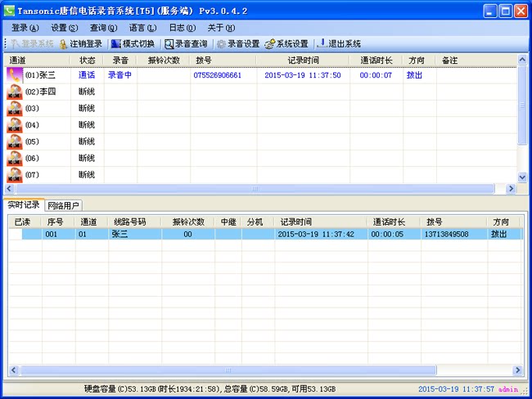Click the greyed 登录系统 key icon
532x399 pixels.
coord(16,44)
